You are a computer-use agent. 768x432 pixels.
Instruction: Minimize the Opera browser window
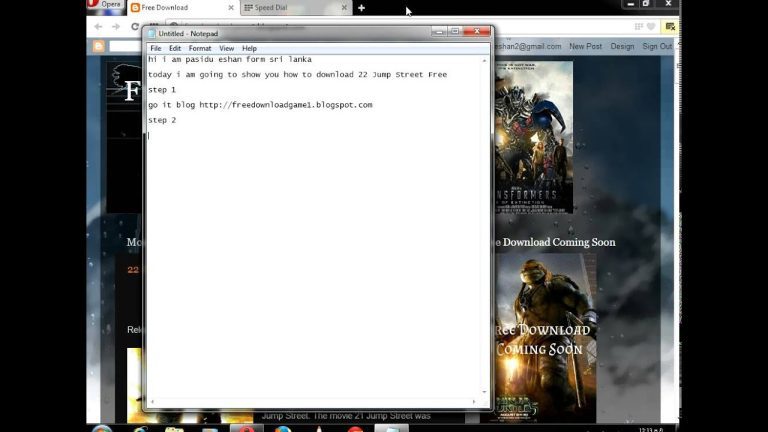click(630, 4)
